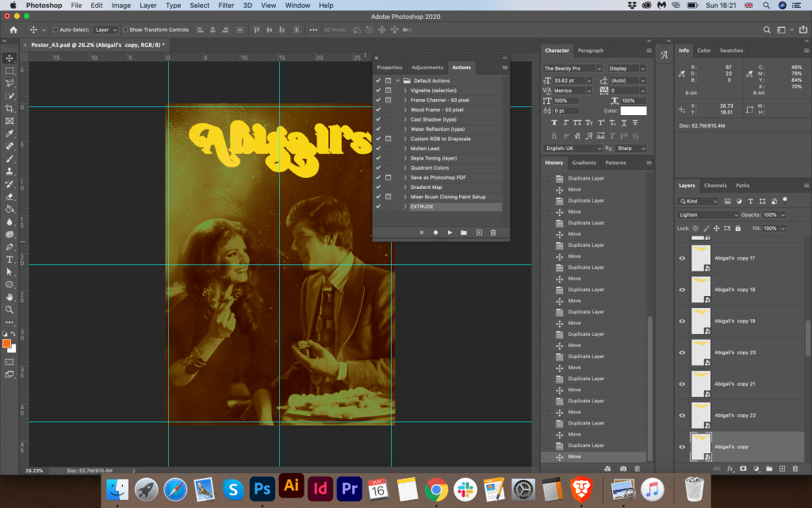Select the Crop tool in the toolbar
Image resolution: width=812 pixels, height=508 pixels.
[10, 108]
